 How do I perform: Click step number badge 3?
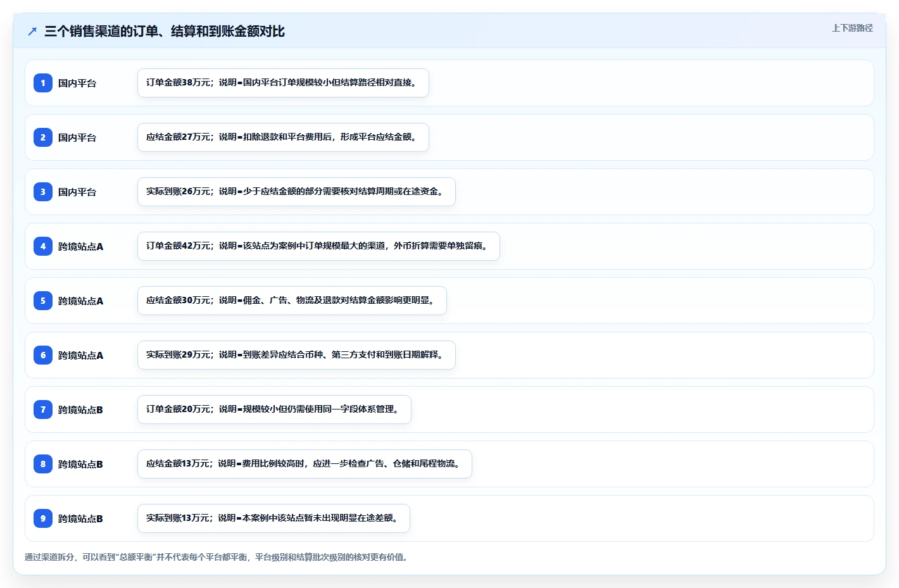click(x=43, y=192)
